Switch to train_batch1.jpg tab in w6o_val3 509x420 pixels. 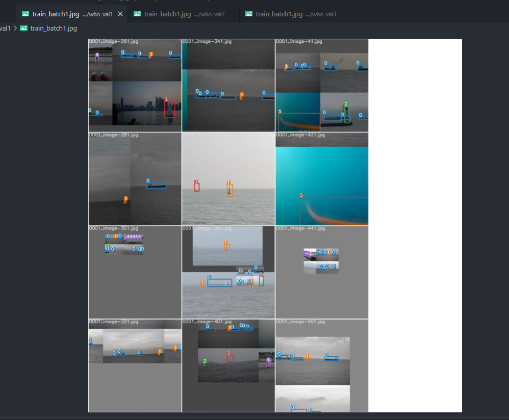click(x=295, y=14)
